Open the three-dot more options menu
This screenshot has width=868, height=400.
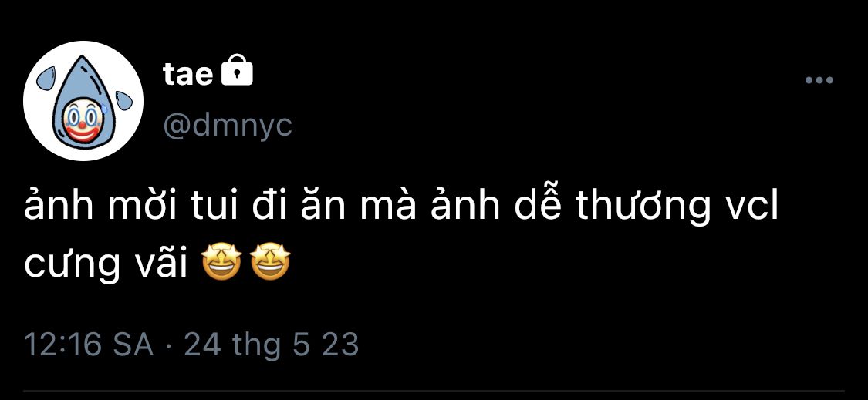(819, 81)
